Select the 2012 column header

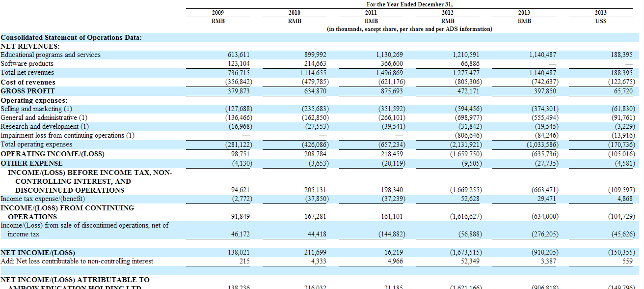coord(447,13)
